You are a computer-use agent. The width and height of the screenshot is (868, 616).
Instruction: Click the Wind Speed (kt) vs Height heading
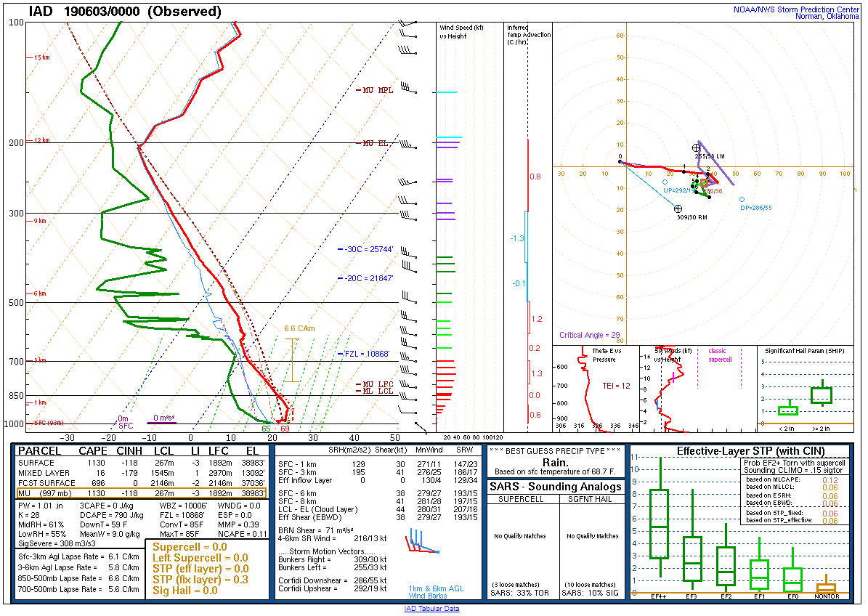[x=461, y=31]
